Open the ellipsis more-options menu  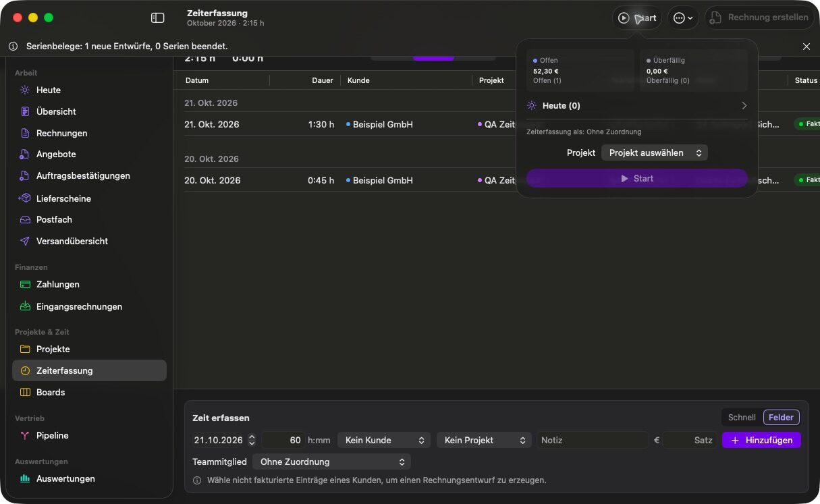(x=683, y=18)
